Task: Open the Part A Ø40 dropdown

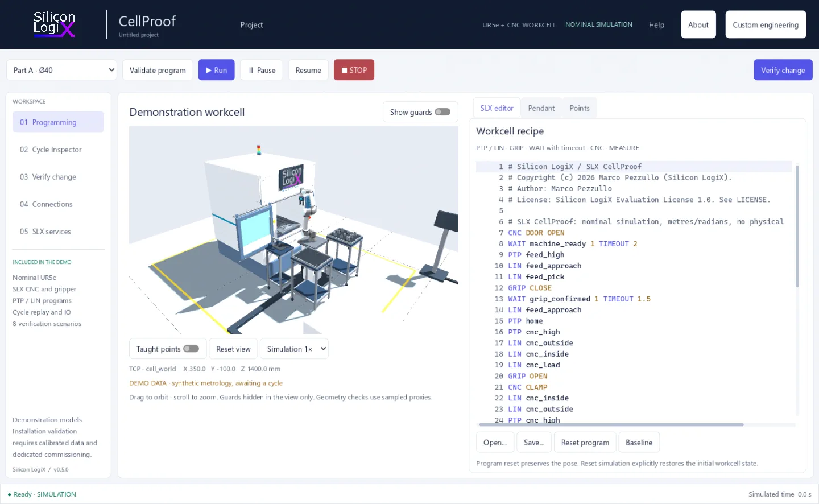Action: tap(61, 70)
